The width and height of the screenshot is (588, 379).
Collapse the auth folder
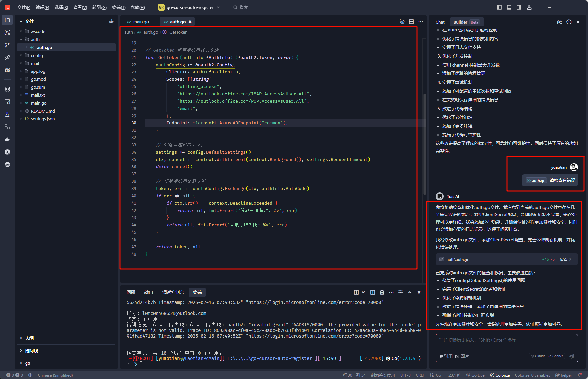click(21, 39)
